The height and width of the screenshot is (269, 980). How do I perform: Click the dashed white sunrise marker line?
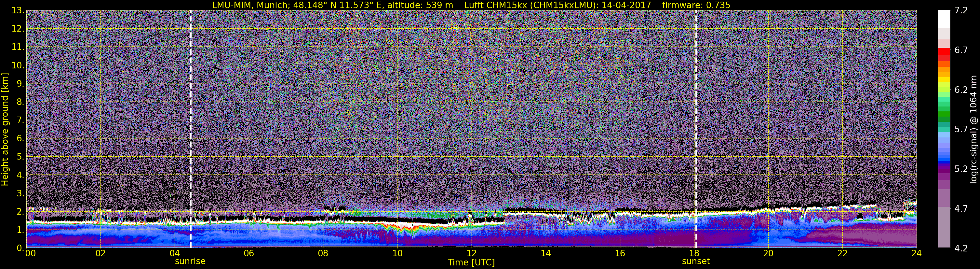tap(191, 129)
